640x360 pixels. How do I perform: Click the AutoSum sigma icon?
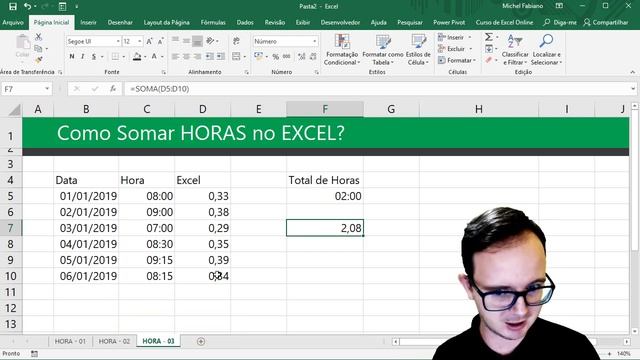pos(488,37)
